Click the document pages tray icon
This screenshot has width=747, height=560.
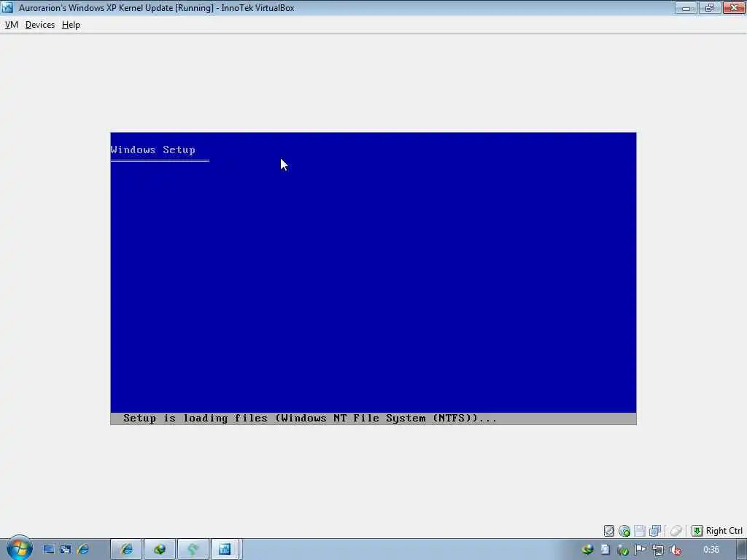(605, 550)
